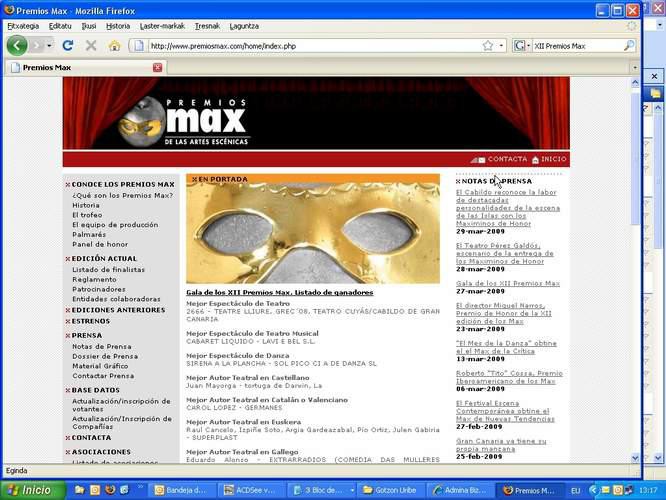Open the Tresnak menu
The width and height of the screenshot is (666, 500).
(x=207, y=26)
